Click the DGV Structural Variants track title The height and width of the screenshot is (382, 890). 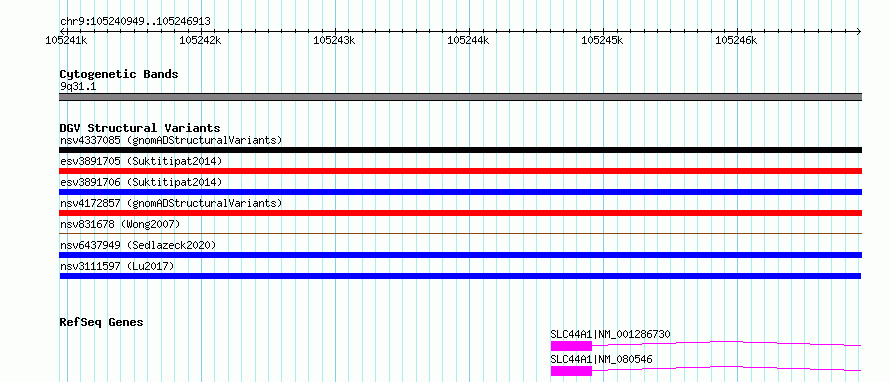click(x=140, y=128)
